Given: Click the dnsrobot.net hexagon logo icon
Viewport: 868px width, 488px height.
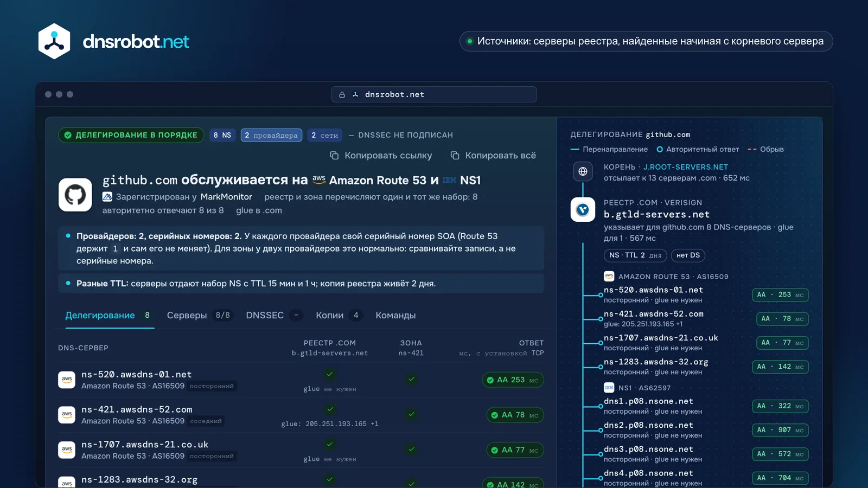Looking at the screenshot, I should click(54, 41).
